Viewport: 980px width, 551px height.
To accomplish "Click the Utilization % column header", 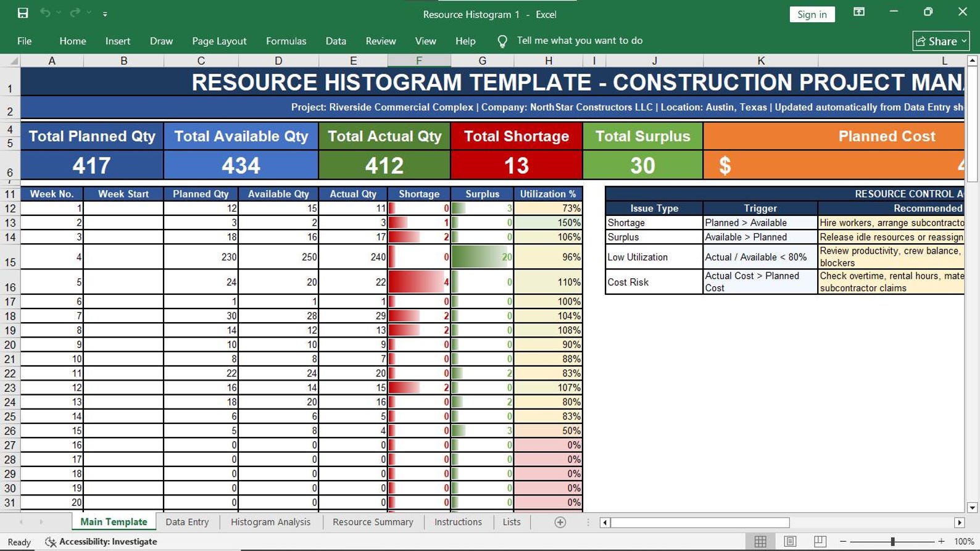I will (548, 194).
